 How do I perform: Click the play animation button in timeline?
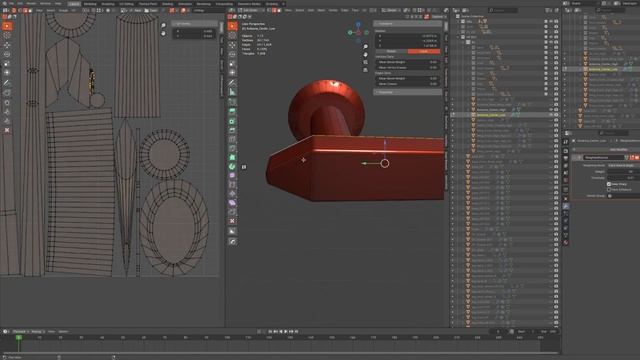tap(286, 332)
